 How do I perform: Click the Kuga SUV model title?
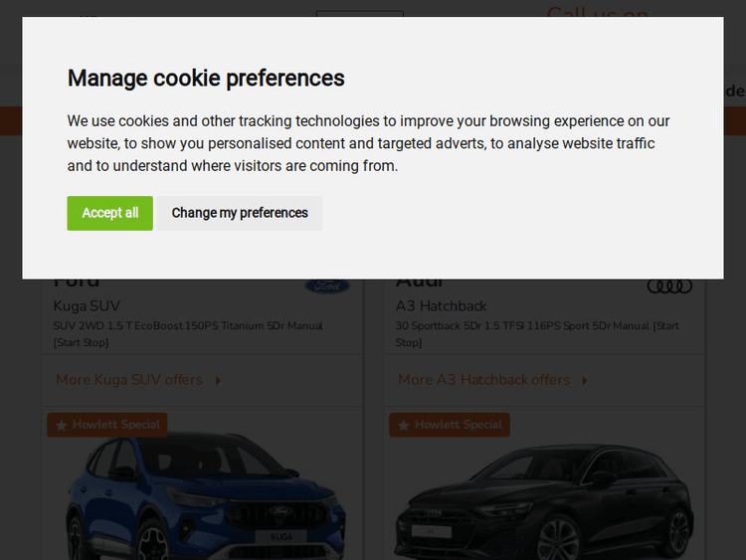point(87,305)
